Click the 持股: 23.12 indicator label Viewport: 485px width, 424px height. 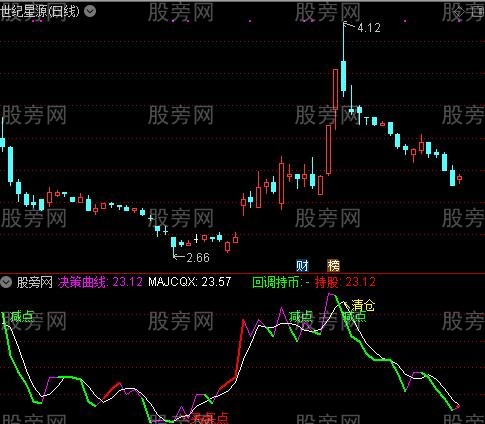(x=345, y=282)
